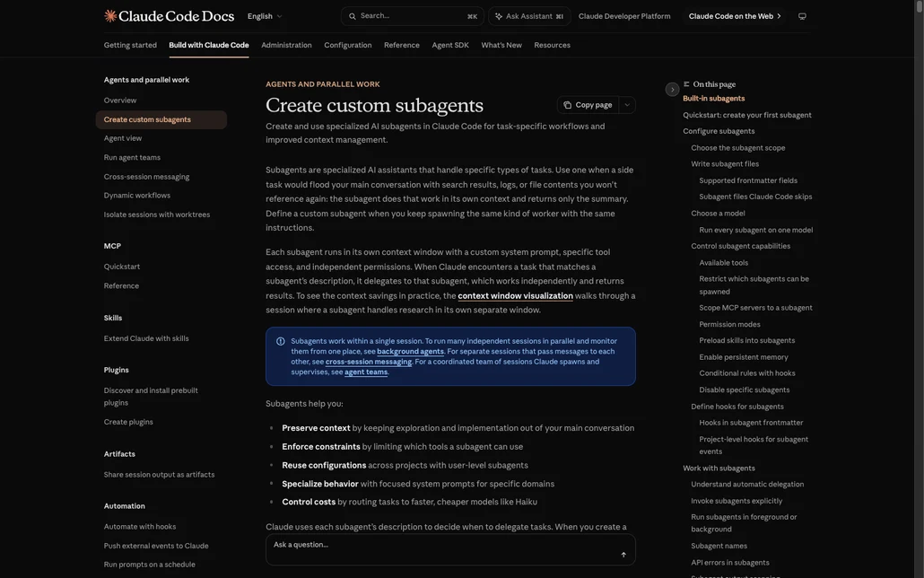Open Extend Claude with skills
The width and height of the screenshot is (924, 578).
[x=146, y=338]
